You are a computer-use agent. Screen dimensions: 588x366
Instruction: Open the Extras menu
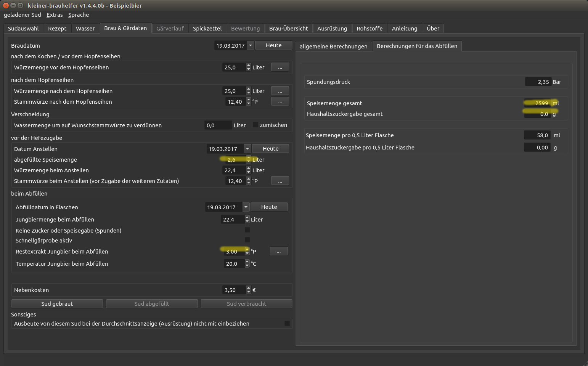[55, 15]
